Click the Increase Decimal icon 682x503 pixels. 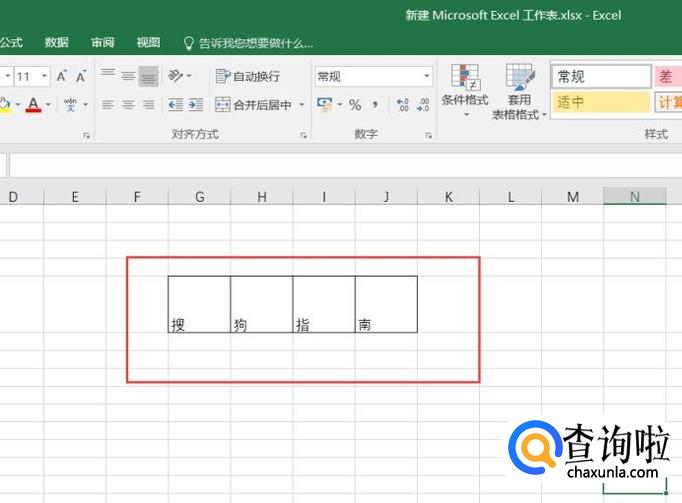pyautogui.click(x=402, y=105)
